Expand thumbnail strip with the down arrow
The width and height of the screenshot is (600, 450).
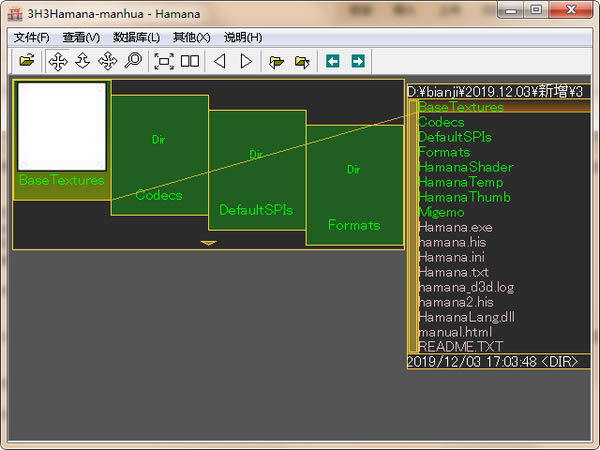pos(208,243)
